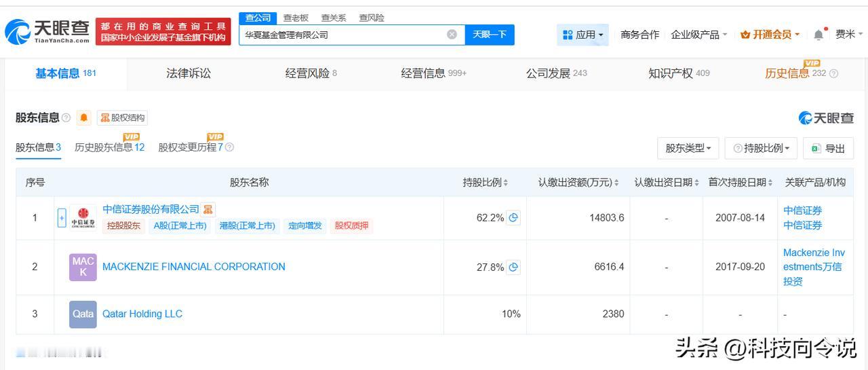Click help icon next to 历史信息 tab

833,73
